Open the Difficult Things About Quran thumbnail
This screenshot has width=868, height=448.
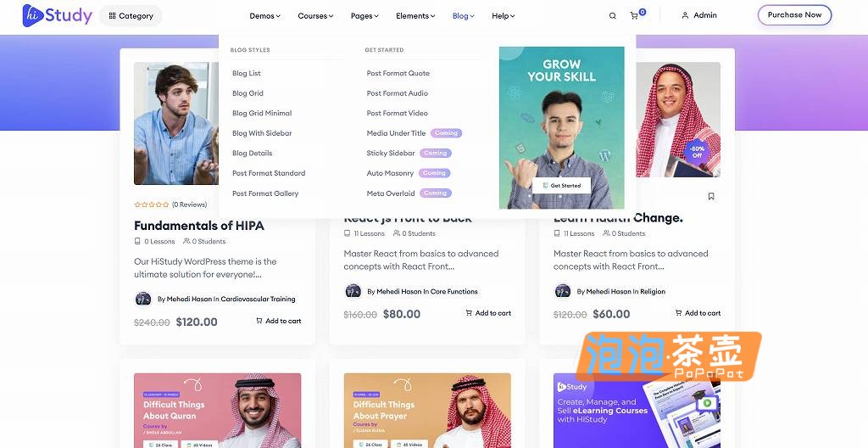[x=218, y=411]
